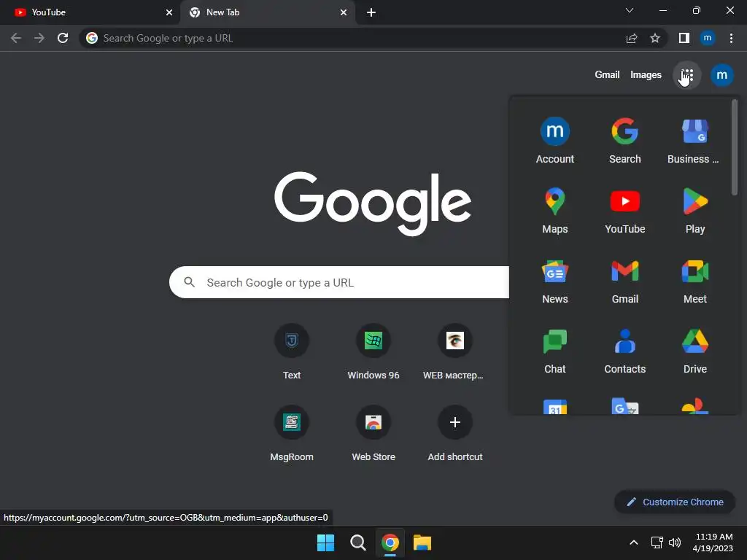Open the Windows 96 shortcut

pos(373,352)
